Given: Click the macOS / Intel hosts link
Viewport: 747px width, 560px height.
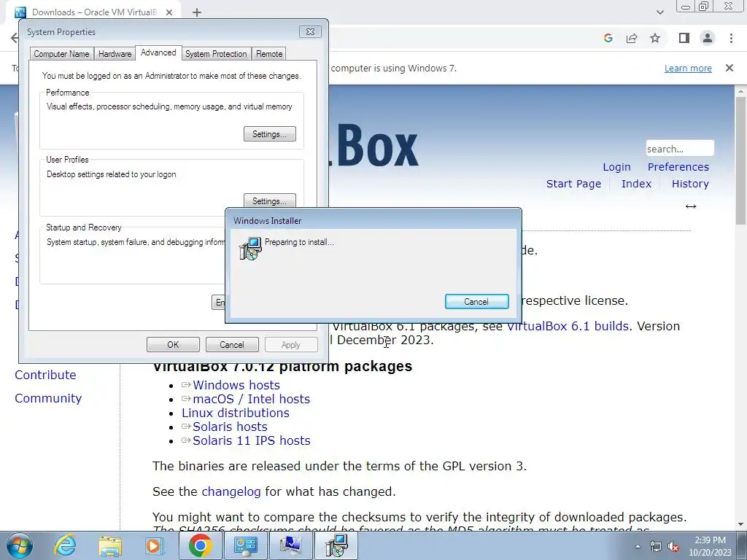Looking at the screenshot, I should pos(252,399).
